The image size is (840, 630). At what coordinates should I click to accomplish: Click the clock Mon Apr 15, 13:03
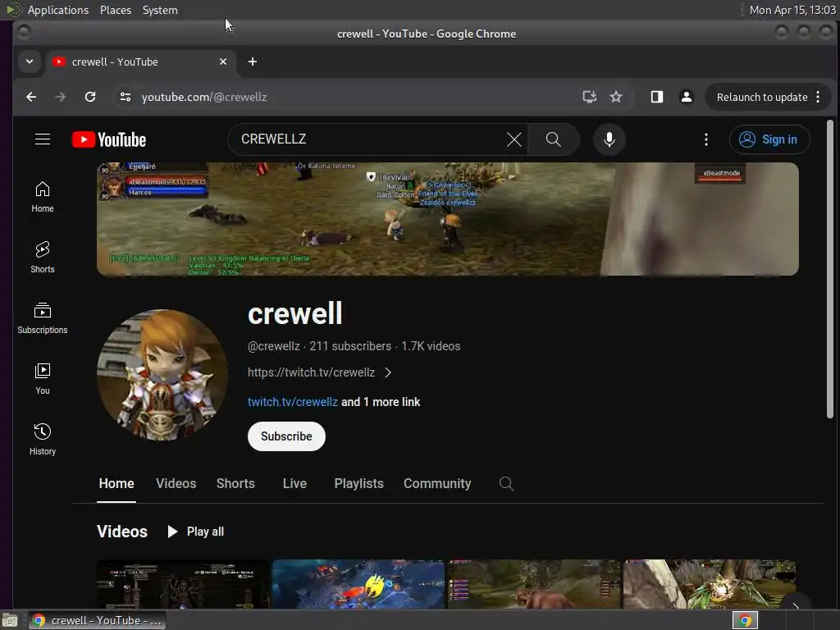pos(792,10)
